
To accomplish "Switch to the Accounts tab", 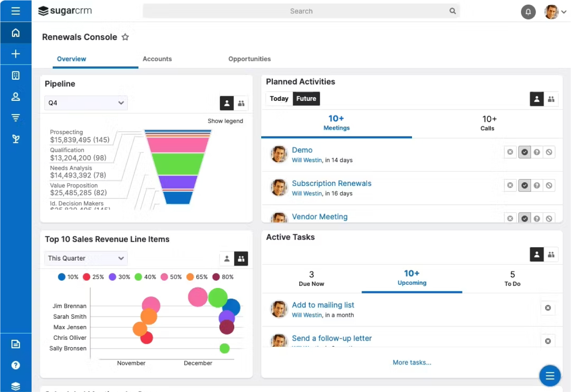I will point(157,59).
